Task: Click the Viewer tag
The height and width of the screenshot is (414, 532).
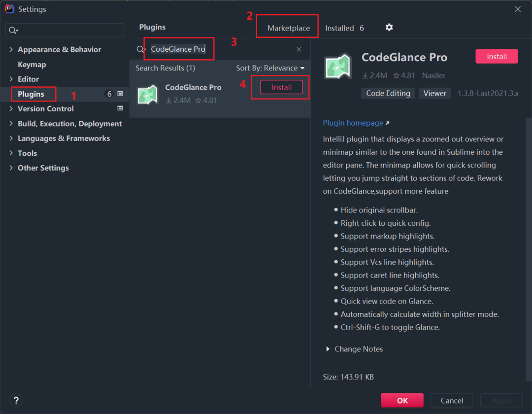Action: coord(434,93)
